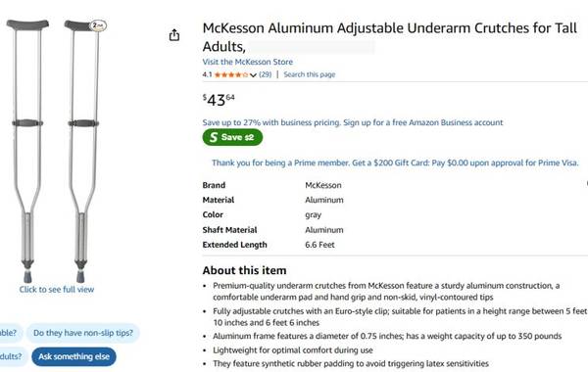Click the star rating icons
Viewport: 588px width, 372px height.
click(x=231, y=74)
